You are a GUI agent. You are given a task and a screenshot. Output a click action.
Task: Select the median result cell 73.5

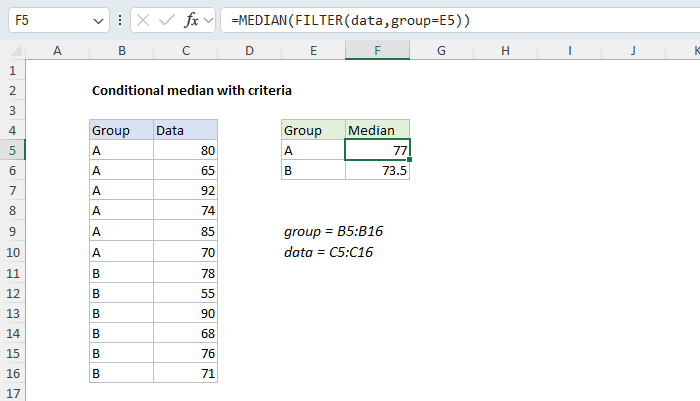tap(377, 170)
